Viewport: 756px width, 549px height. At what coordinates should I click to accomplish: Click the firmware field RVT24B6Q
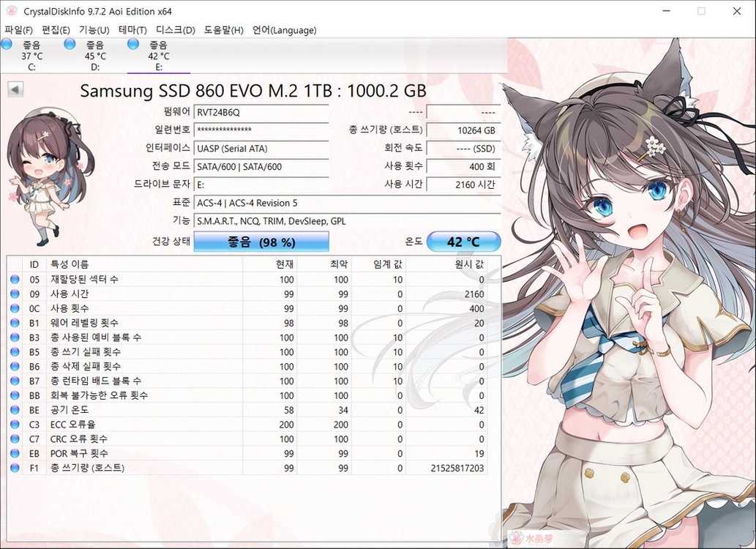click(261, 113)
